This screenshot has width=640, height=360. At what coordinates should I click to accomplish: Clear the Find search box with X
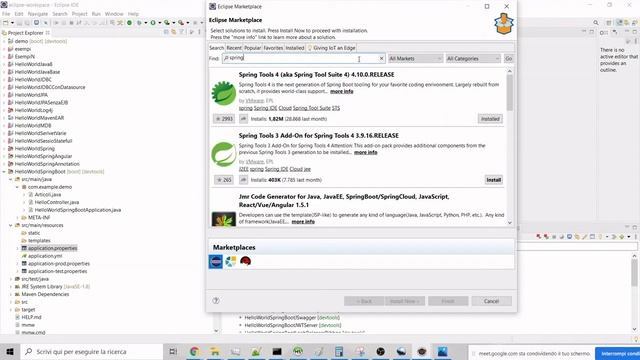pos(381,58)
